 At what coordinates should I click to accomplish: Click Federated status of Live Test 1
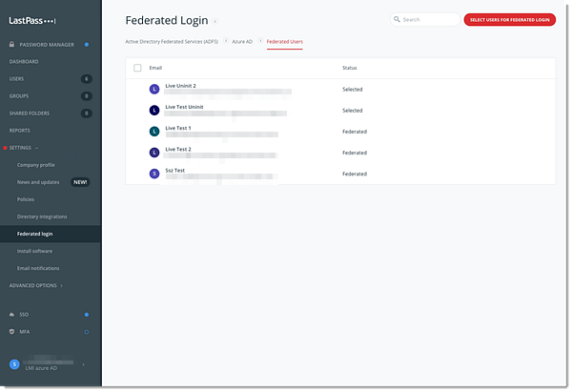point(355,132)
